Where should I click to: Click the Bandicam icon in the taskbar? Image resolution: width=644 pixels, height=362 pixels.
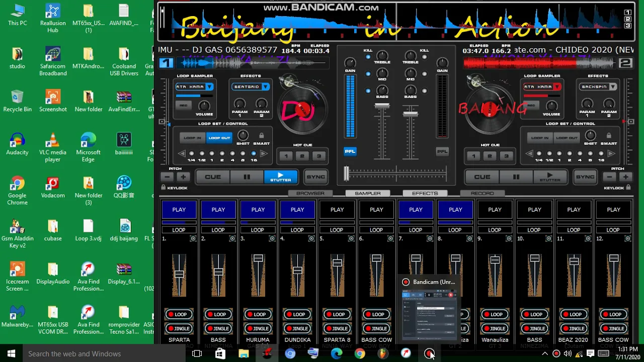tap(429, 353)
